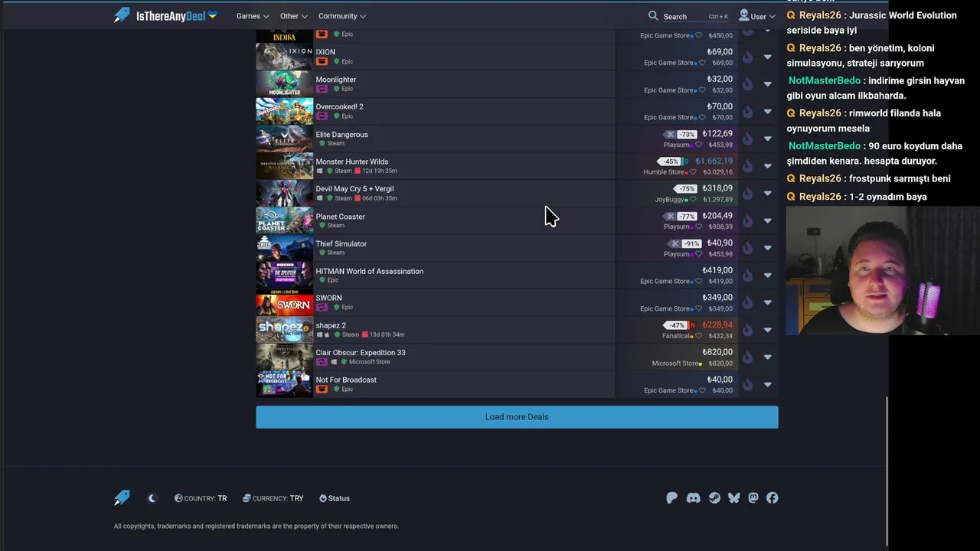Click the orange badge under Not For Broadcast
The height and width of the screenshot is (551, 980).
(x=322, y=389)
